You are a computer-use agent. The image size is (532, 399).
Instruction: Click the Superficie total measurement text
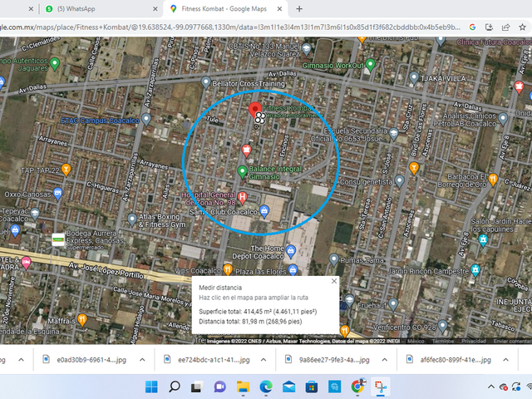tap(258, 312)
